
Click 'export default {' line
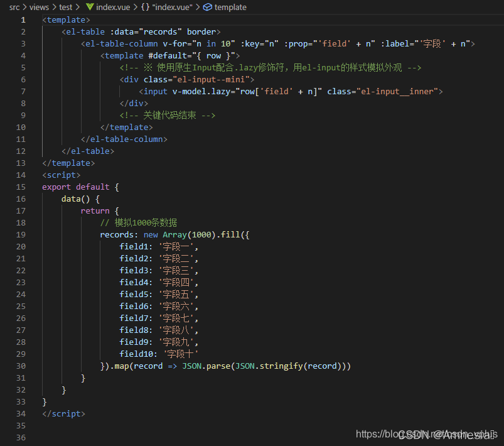coord(80,187)
